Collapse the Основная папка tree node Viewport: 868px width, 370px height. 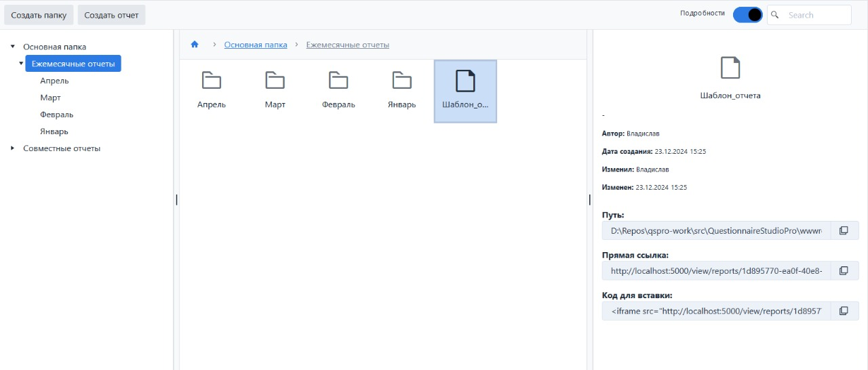coord(13,47)
